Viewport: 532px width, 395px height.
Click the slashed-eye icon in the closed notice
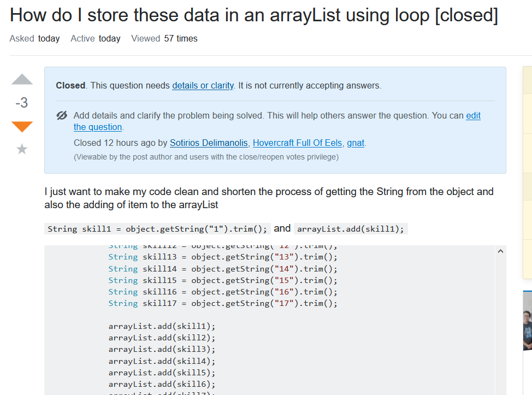coord(61,115)
